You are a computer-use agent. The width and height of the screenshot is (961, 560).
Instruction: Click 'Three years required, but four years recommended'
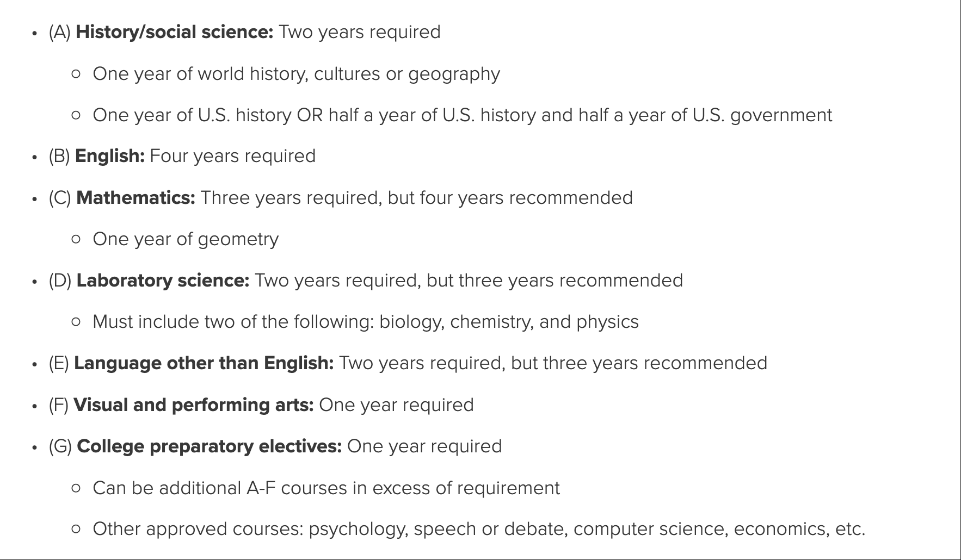416,198
